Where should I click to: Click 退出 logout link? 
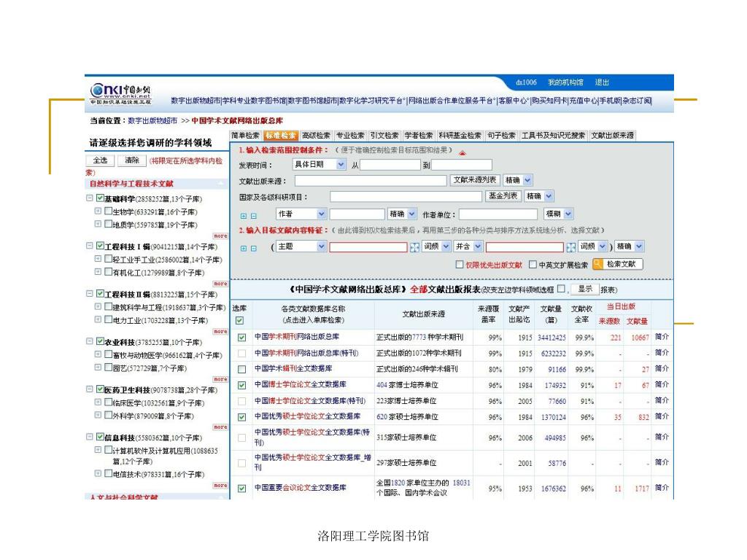click(x=602, y=82)
